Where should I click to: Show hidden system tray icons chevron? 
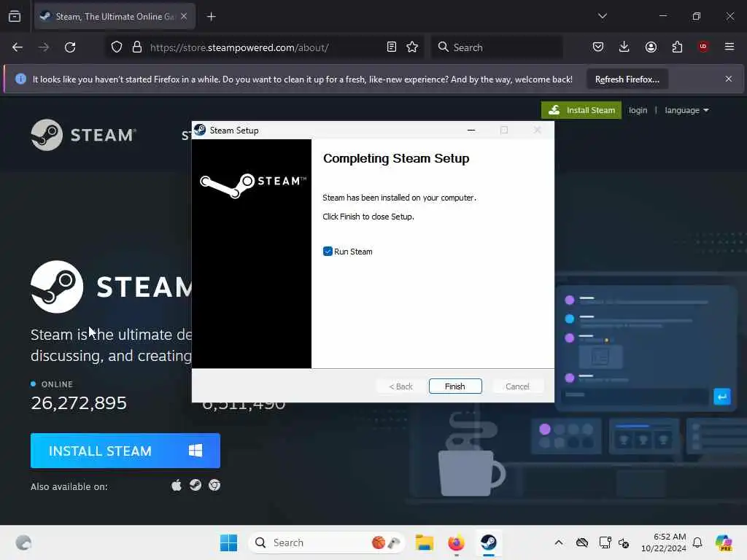559,542
